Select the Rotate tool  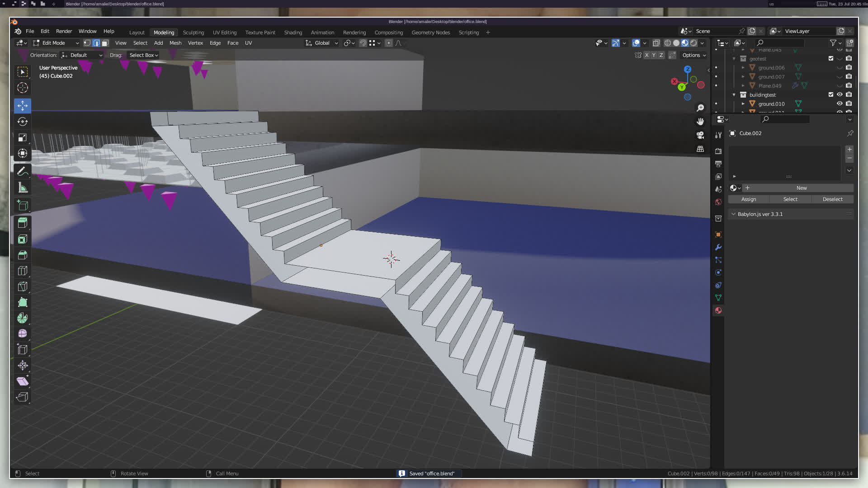[x=22, y=122]
